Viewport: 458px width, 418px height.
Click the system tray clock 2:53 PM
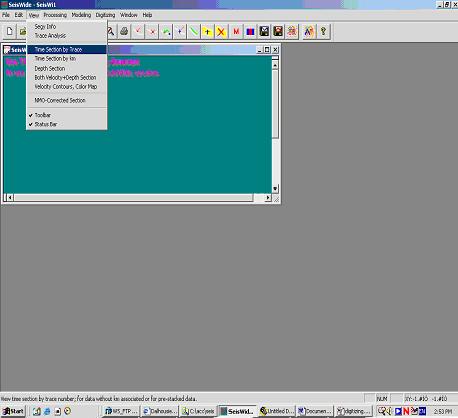[443, 411]
